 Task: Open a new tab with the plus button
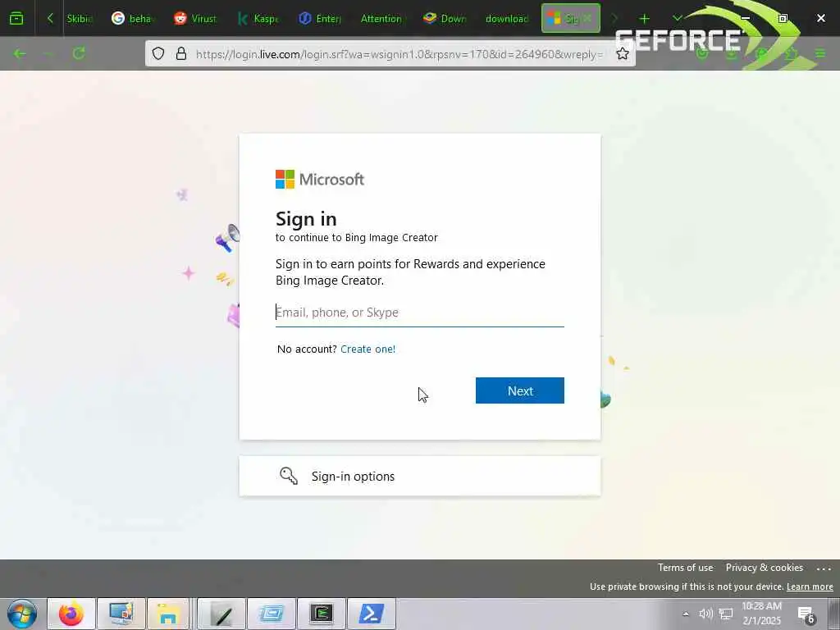pyautogui.click(x=645, y=19)
